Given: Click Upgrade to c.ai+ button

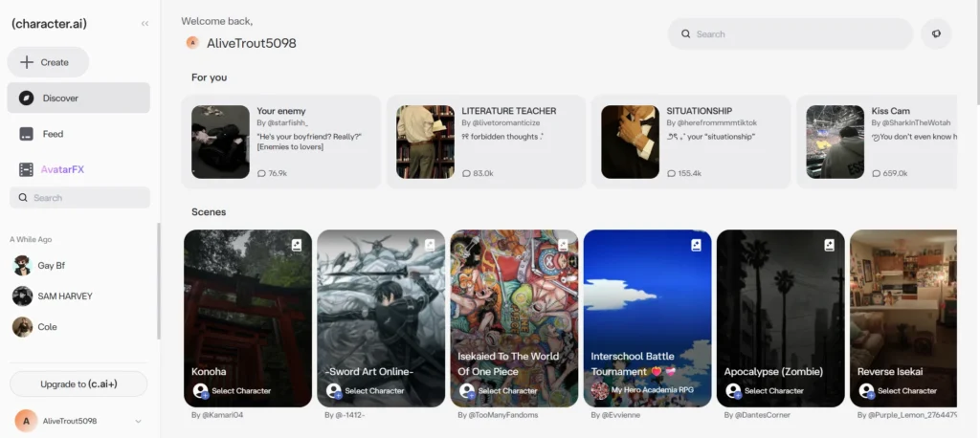Looking at the screenshot, I should [78, 384].
